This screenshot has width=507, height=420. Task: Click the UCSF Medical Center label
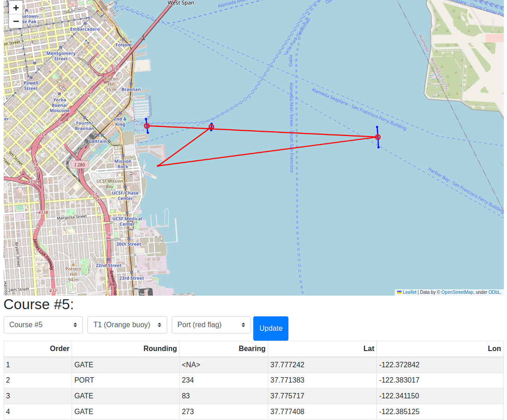(127, 221)
